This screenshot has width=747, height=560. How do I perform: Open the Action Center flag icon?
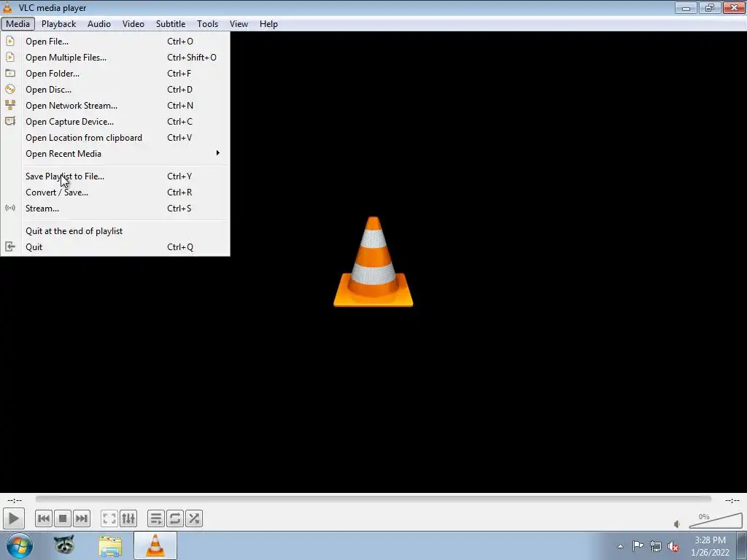(638, 546)
